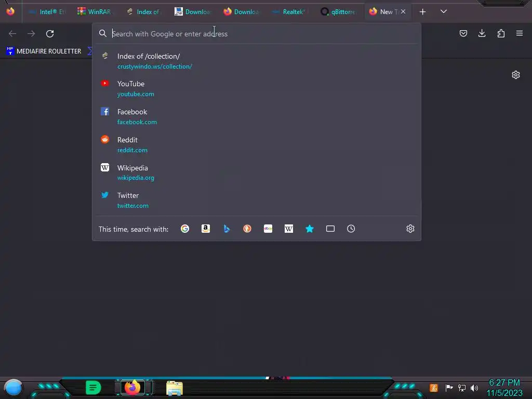This screenshot has width=532, height=399.
Task: Select the Wikipedia suggestion
Action: [257, 172]
